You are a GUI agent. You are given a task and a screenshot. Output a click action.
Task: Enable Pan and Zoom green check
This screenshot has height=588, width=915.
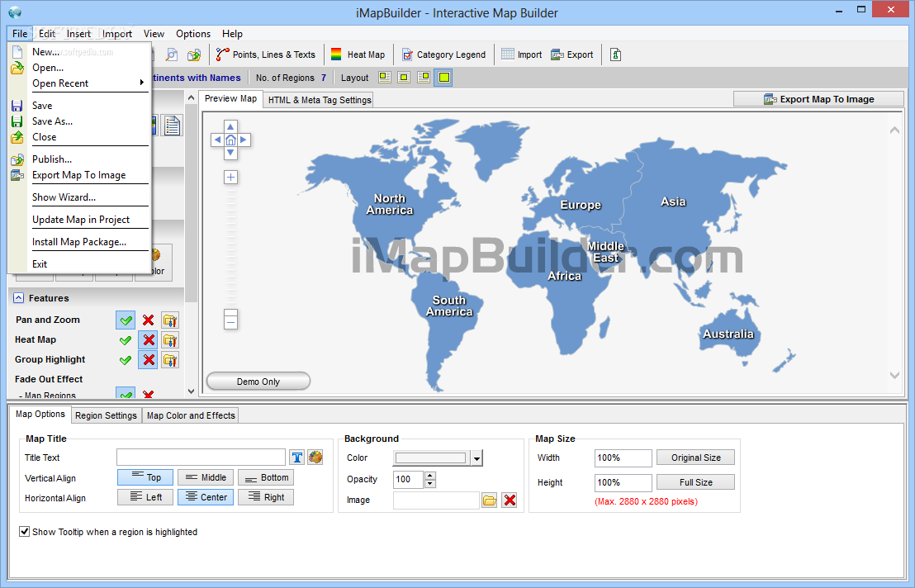click(x=126, y=320)
